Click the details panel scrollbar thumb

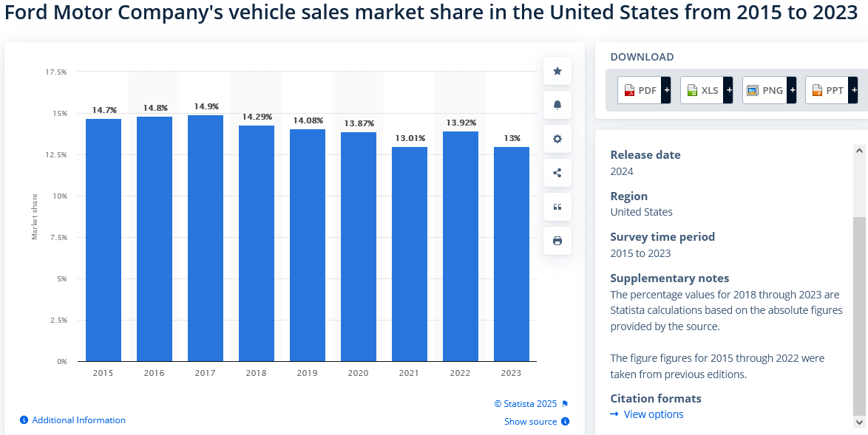859,316
